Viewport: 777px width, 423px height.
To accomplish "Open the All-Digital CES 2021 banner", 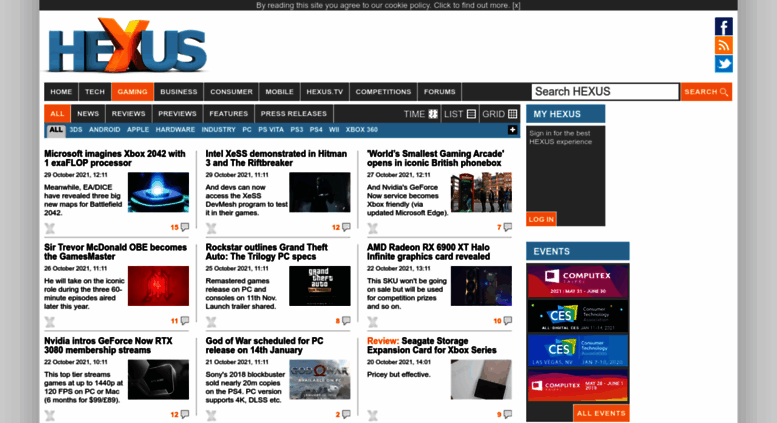I will point(578,316).
